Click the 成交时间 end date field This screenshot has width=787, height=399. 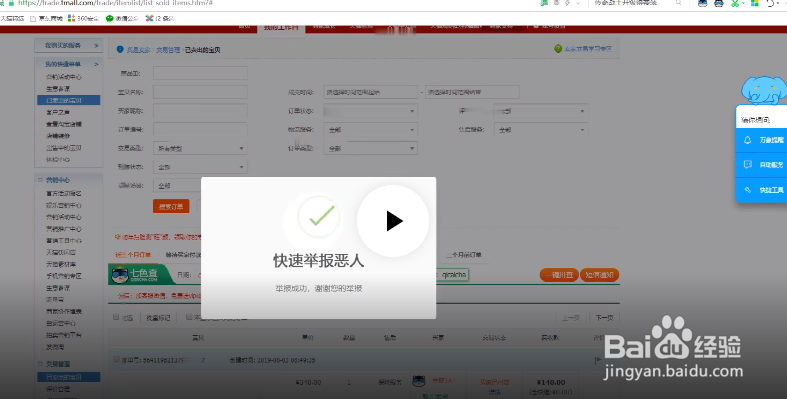472,92
